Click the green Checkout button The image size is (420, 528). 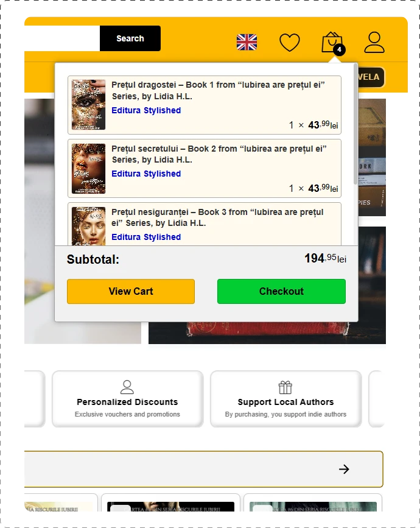tap(281, 291)
